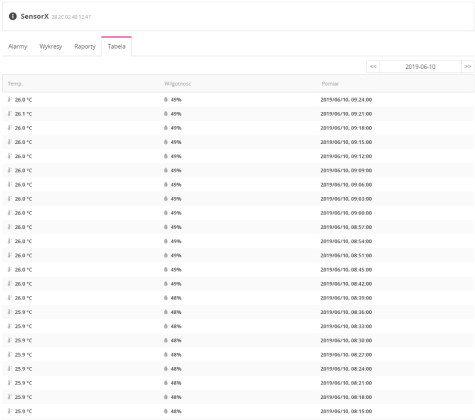This screenshot has height=420, width=475.
Task: Click the 25.9 °C value in 08:33:00 row
Action: point(23,326)
